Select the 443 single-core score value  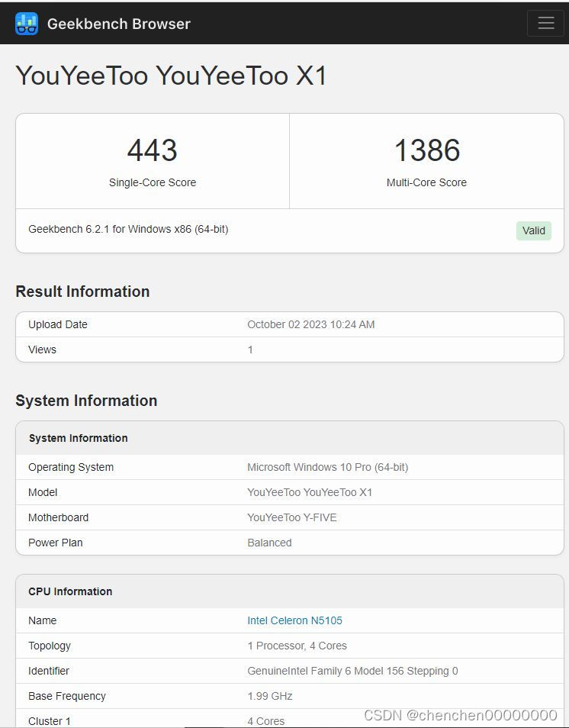(x=153, y=150)
